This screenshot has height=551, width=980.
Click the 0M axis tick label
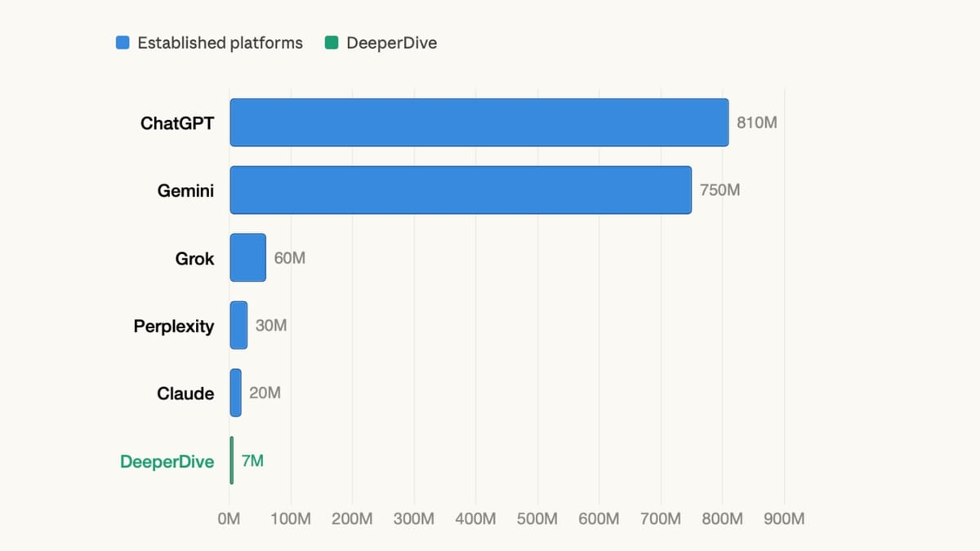229,519
